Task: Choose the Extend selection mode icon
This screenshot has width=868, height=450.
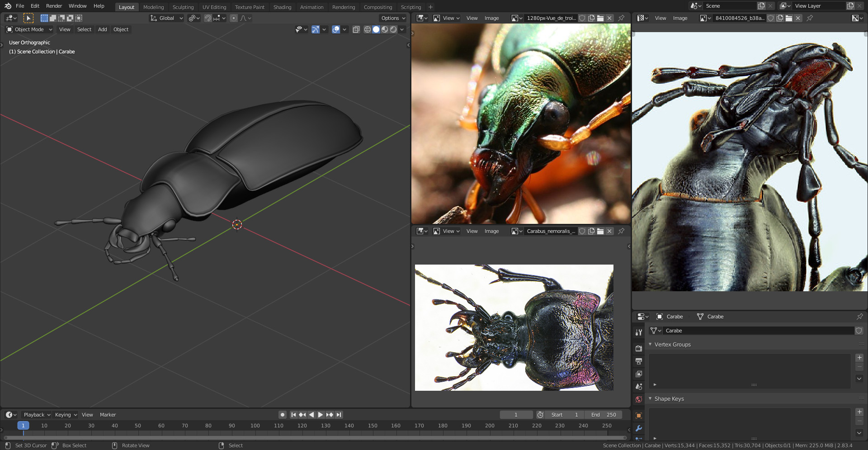Action: point(53,18)
